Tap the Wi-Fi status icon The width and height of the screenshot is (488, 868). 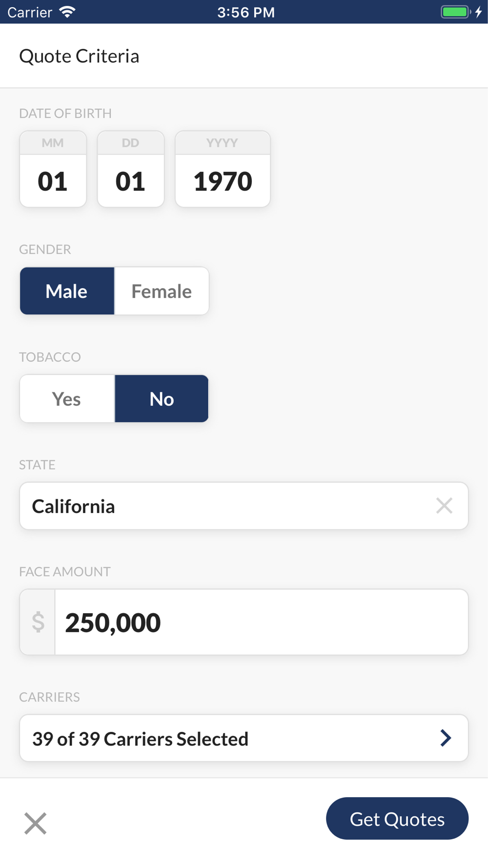click(67, 12)
